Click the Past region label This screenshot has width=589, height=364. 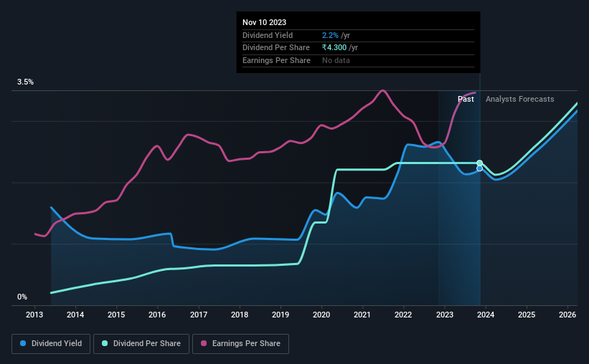(x=466, y=99)
